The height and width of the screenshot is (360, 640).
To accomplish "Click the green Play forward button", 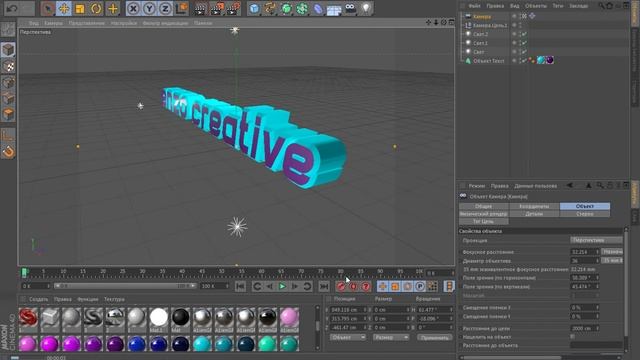I will tap(282, 287).
